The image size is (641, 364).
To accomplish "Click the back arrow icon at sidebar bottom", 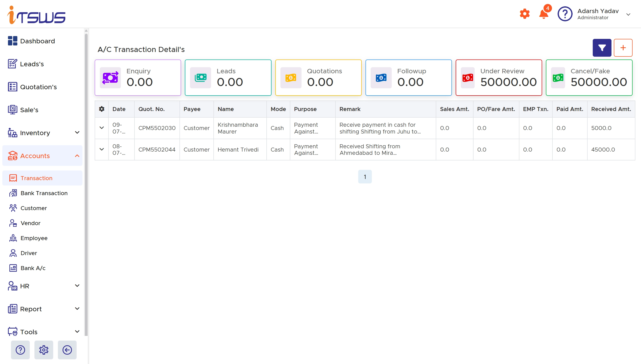I will 67,350.
